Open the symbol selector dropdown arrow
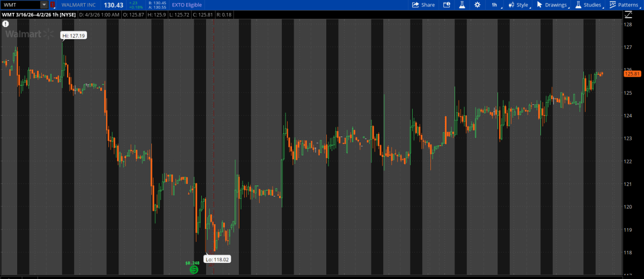 (x=44, y=5)
